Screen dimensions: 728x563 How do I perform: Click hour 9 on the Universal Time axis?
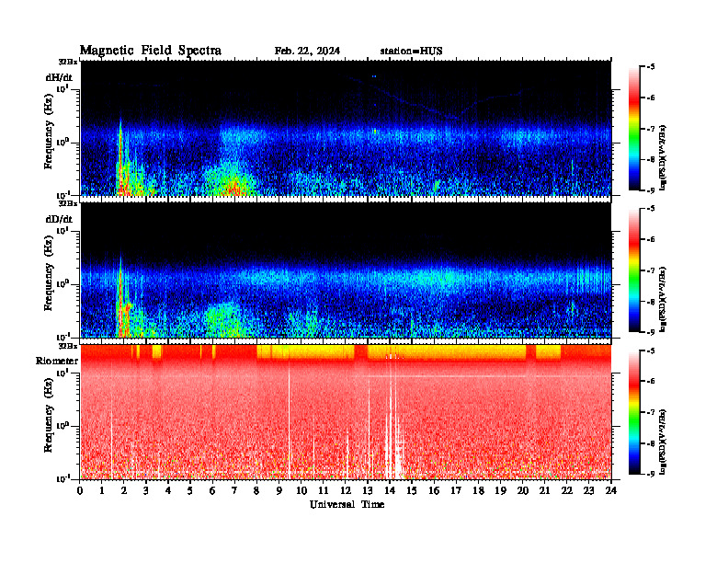[x=279, y=491]
